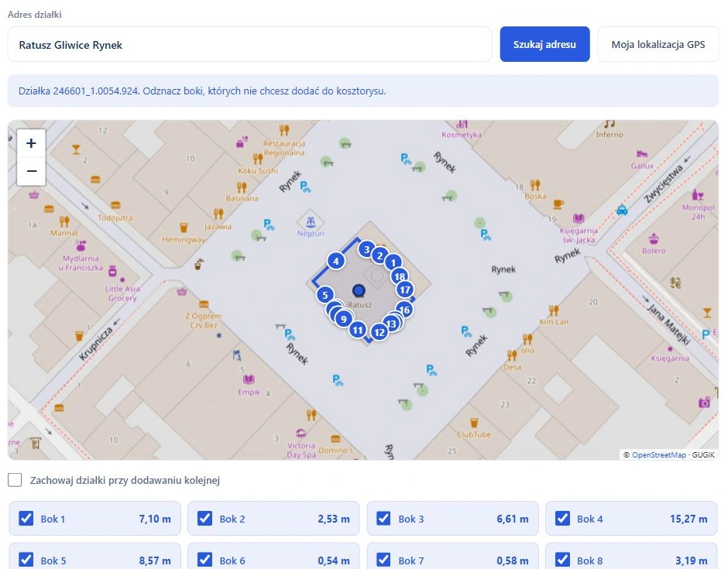This screenshot has height=569, width=728.
Task: Click the Księgarnia św. Jacka book icon
Action: (579, 218)
